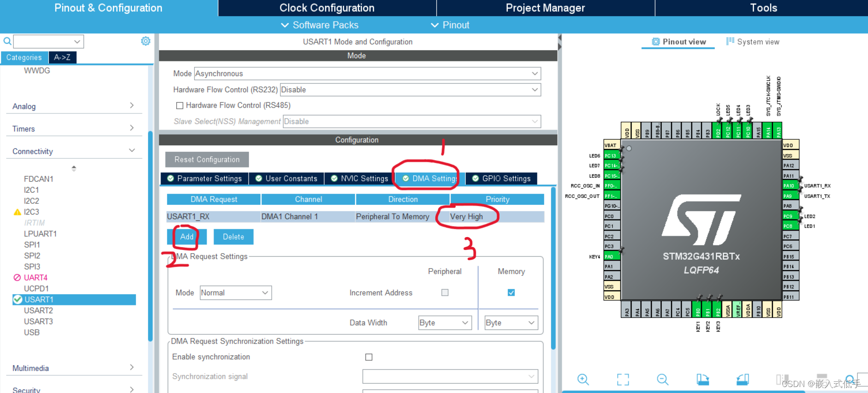Switch to A->Z sorting
The image size is (868, 393).
(62, 57)
